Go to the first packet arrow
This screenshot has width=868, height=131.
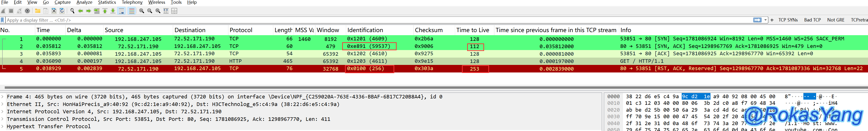click(105, 11)
